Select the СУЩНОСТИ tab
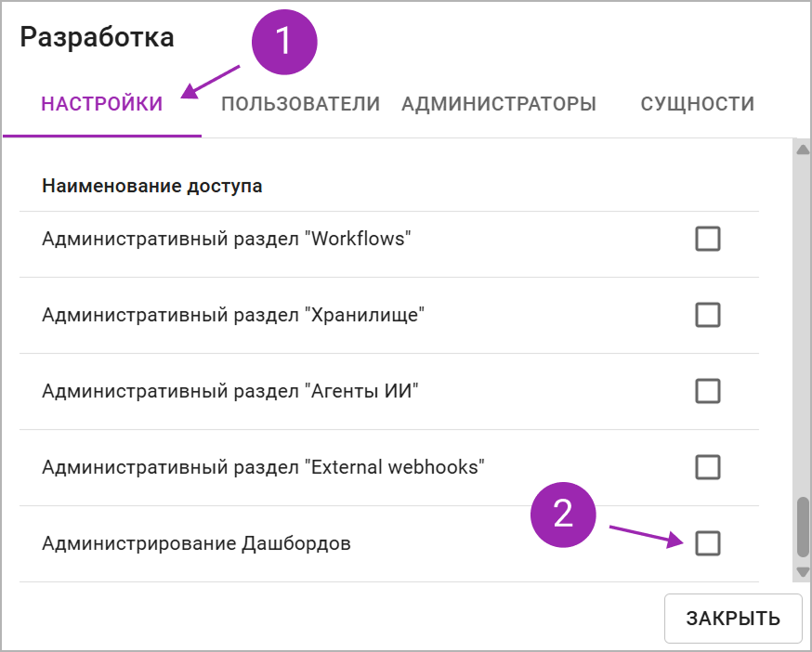The height and width of the screenshot is (652, 812). pos(697,104)
